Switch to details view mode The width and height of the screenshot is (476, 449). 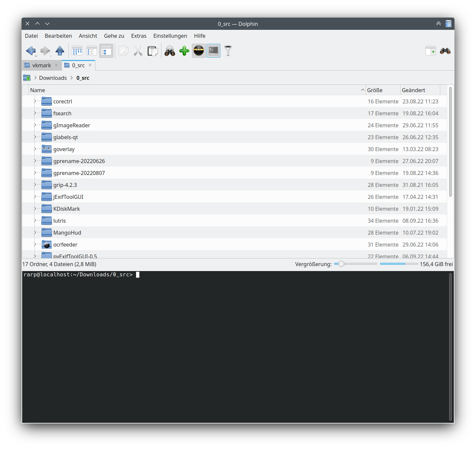pos(106,51)
